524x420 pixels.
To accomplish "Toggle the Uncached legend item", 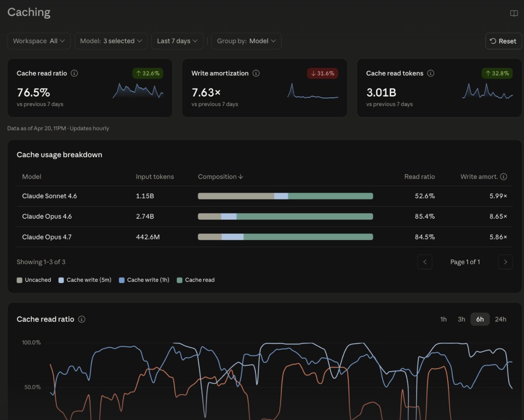I will pos(34,280).
